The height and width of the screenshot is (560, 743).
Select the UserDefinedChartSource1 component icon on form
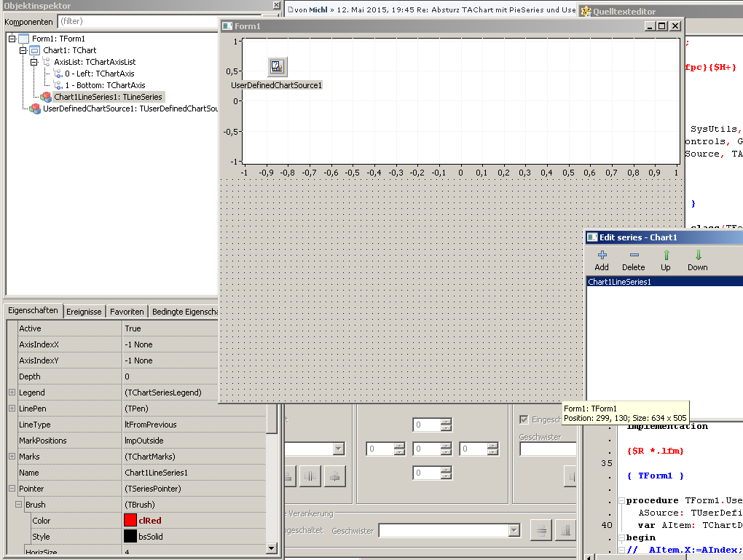278,67
